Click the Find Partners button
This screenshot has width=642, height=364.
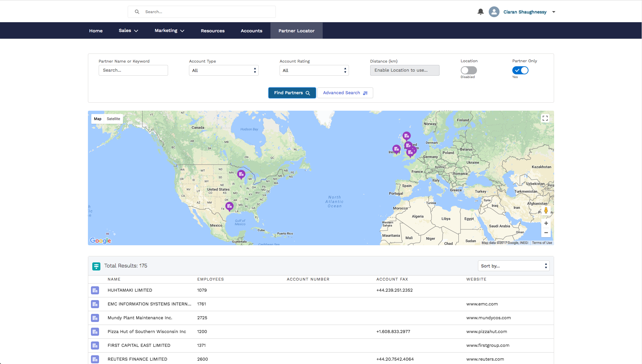click(x=292, y=93)
